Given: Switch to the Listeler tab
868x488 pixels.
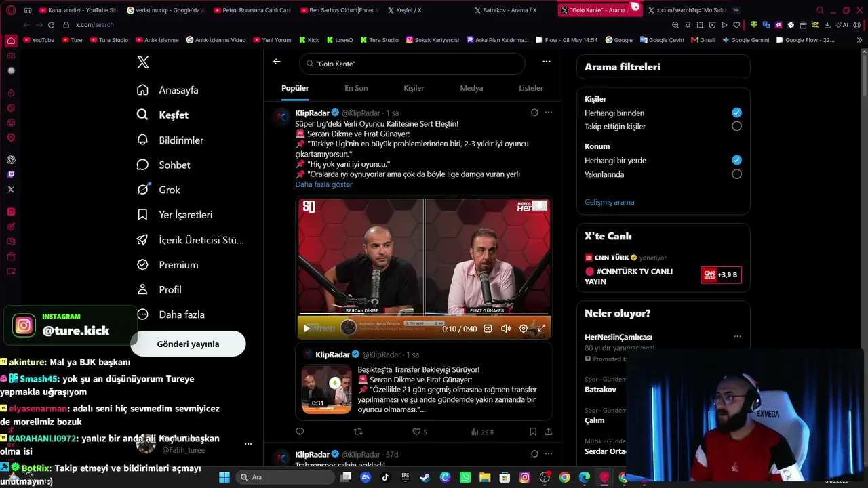Looking at the screenshot, I should (531, 88).
